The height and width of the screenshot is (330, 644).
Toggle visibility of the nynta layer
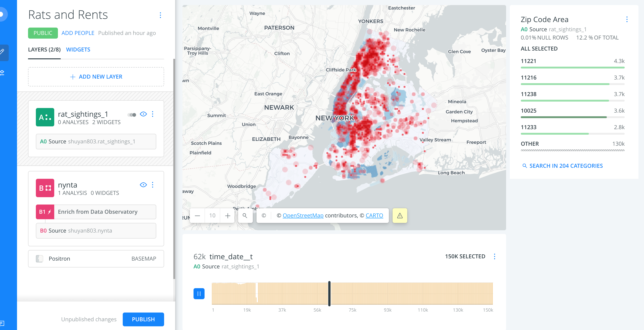coord(143,185)
